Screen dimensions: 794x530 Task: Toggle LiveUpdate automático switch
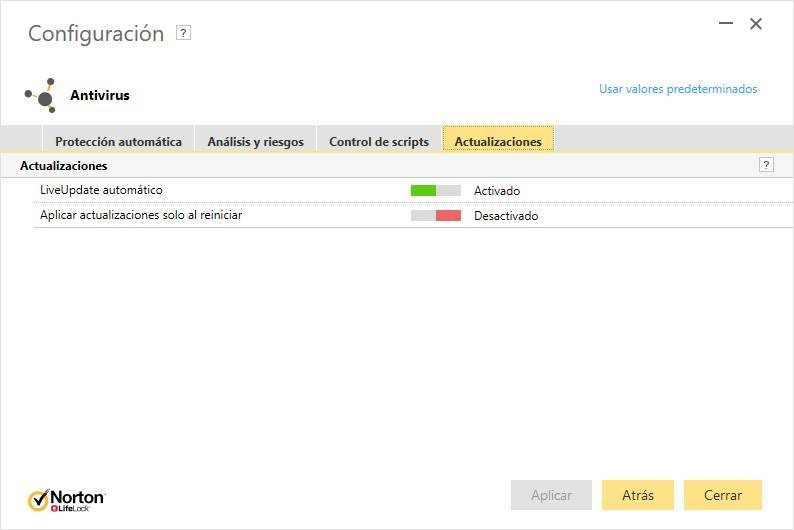pos(435,190)
